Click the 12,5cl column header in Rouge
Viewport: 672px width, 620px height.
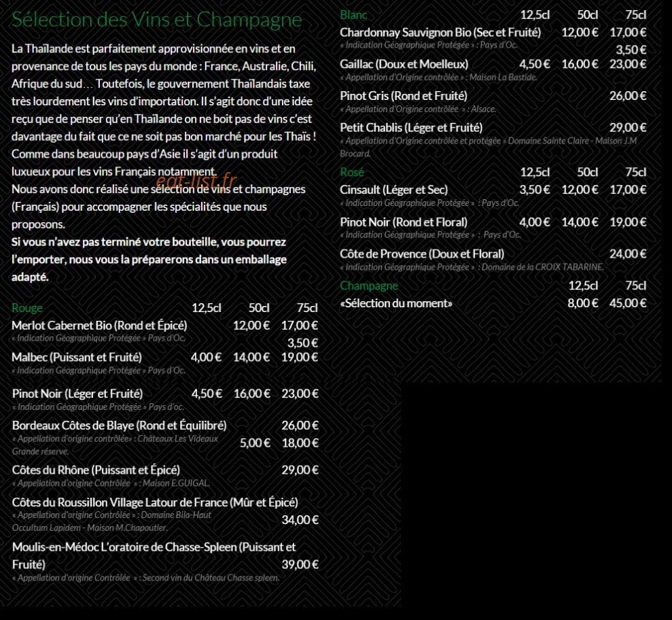coord(207,308)
